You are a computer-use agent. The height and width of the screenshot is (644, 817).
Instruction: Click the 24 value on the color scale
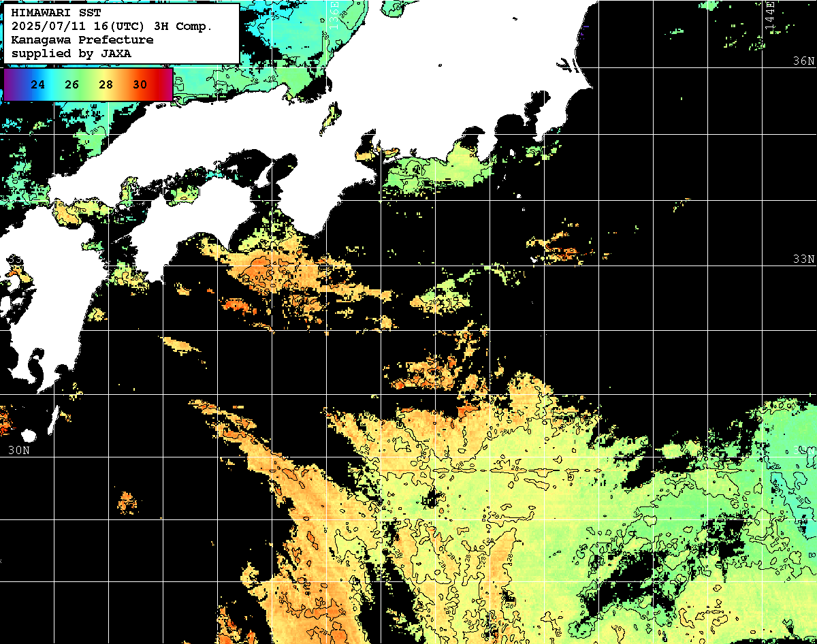pos(39,85)
